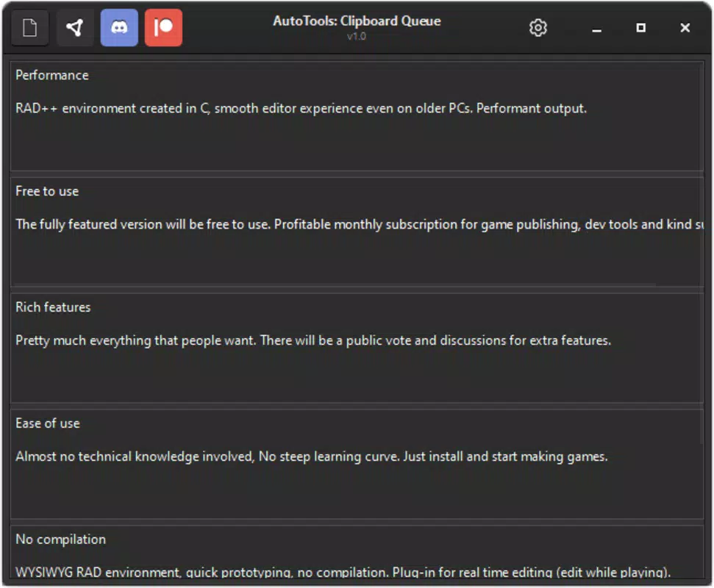714x588 pixels.
Task: Open settings with the gear icon
Action: [x=538, y=28]
